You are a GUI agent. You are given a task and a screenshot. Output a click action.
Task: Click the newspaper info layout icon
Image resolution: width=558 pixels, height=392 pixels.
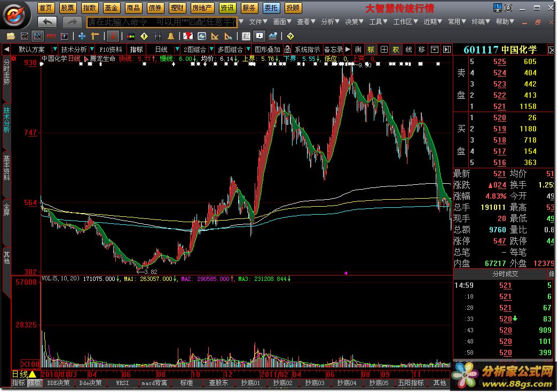[x=246, y=36]
